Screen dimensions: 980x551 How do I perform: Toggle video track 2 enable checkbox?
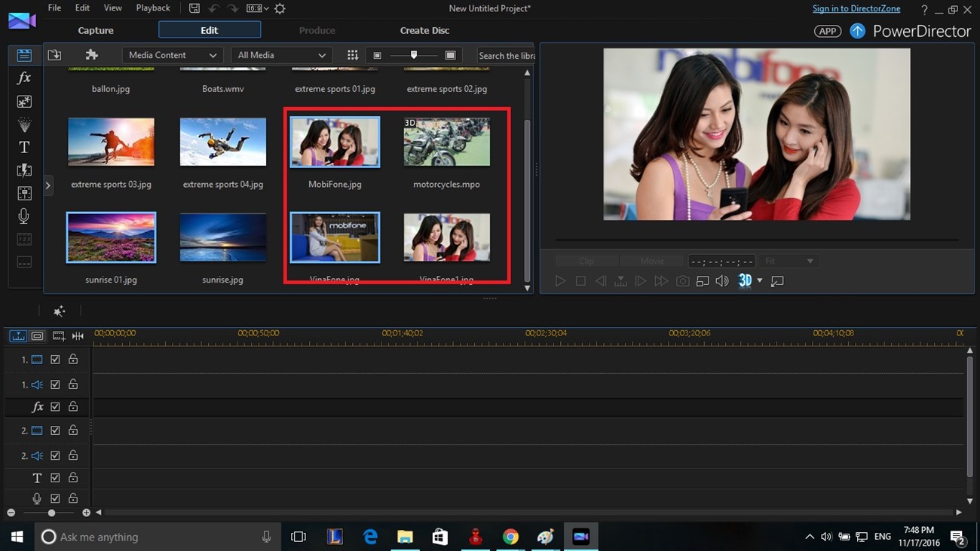click(55, 430)
